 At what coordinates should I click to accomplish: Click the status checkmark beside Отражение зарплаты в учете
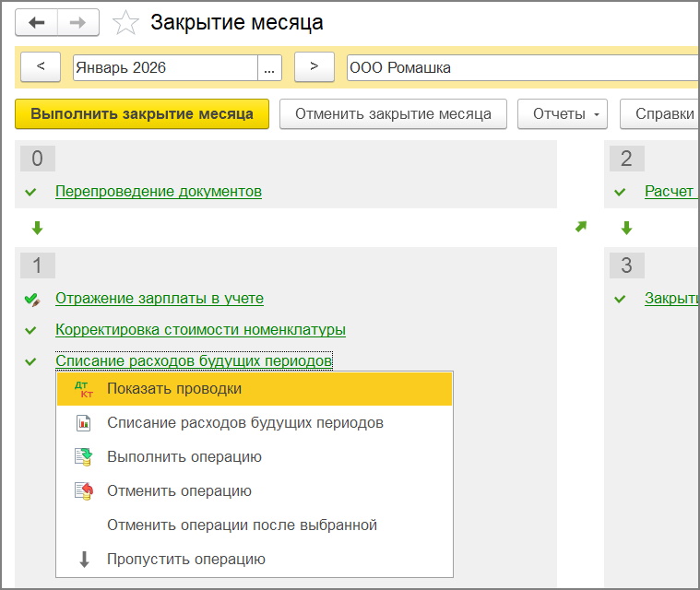[x=31, y=299]
